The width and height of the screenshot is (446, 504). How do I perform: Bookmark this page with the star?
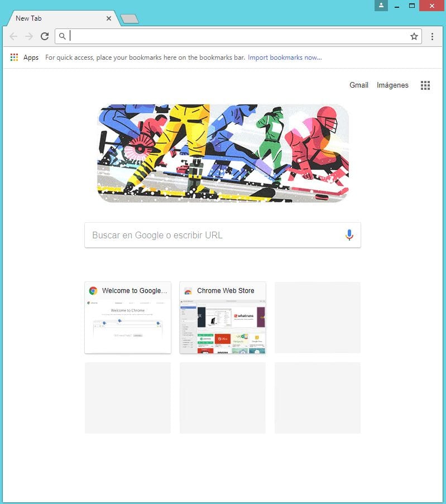coord(414,36)
